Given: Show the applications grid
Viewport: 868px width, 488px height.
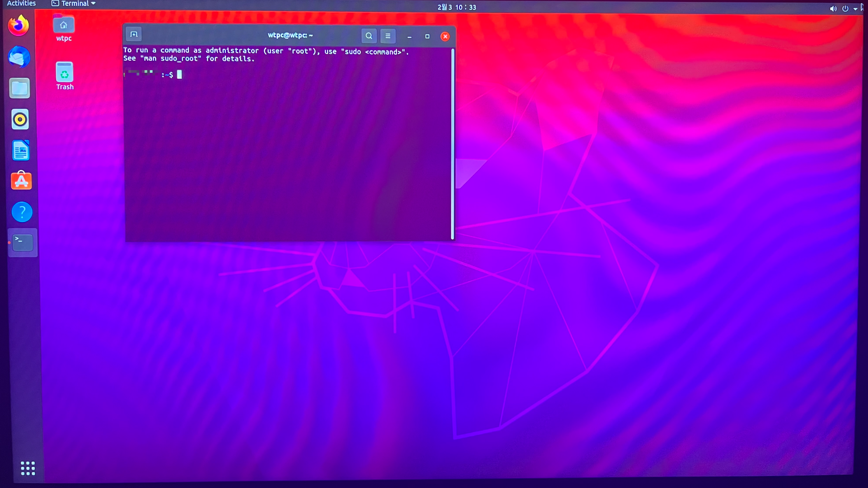Looking at the screenshot, I should [x=28, y=468].
